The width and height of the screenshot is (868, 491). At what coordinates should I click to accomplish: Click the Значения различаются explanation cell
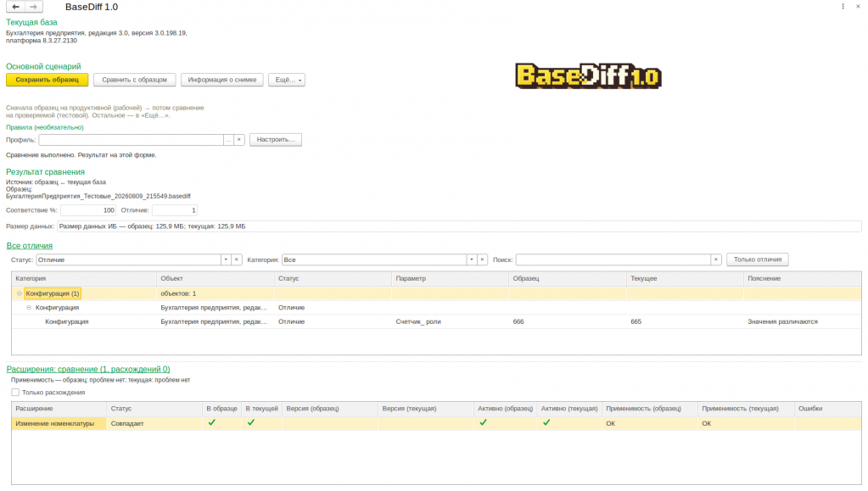coord(802,321)
